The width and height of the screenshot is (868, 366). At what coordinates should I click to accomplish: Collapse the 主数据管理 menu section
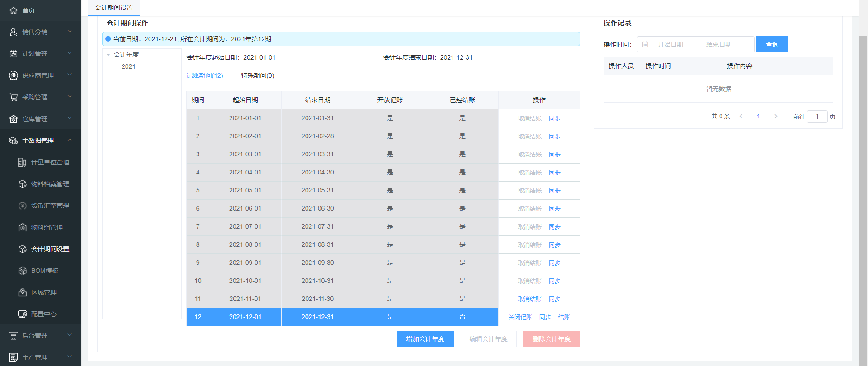pos(70,140)
